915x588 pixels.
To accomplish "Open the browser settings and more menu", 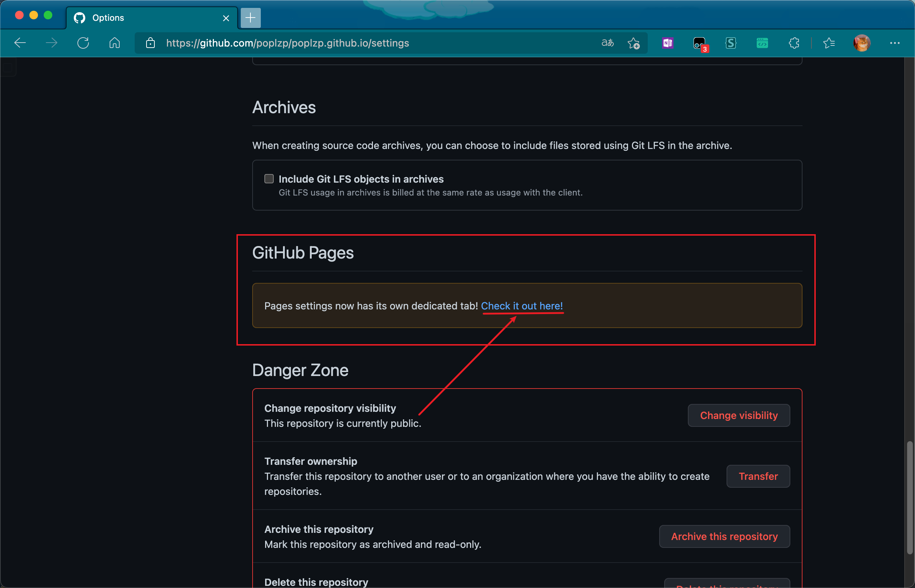I will (x=895, y=43).
